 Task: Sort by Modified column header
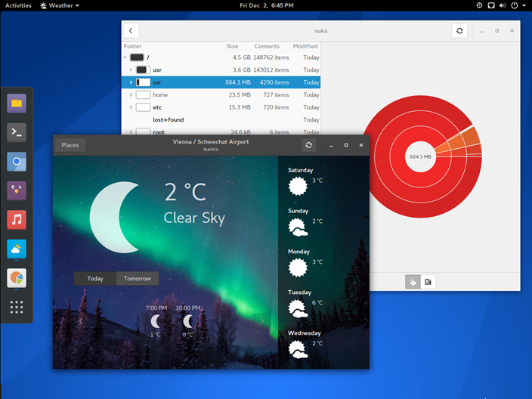point(305,46)
